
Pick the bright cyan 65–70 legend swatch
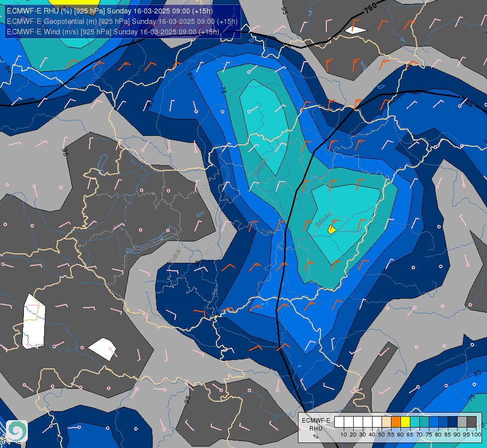tap(415, 422)
